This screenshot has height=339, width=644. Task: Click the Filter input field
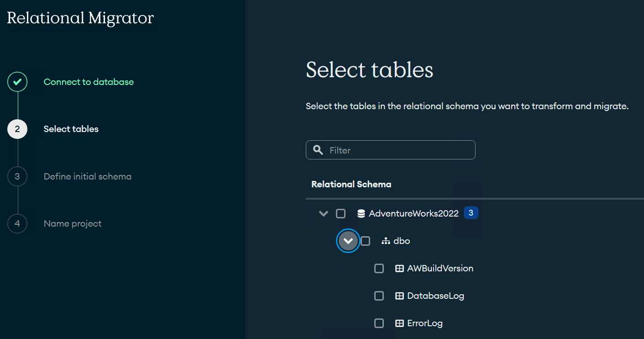click(397, 150)
